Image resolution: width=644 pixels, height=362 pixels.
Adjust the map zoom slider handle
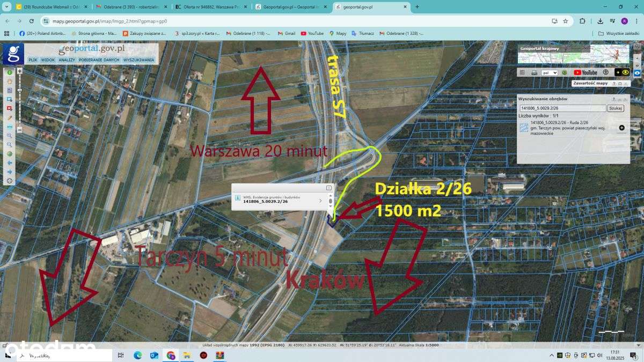pyautogui.click(x=20, y=90)
